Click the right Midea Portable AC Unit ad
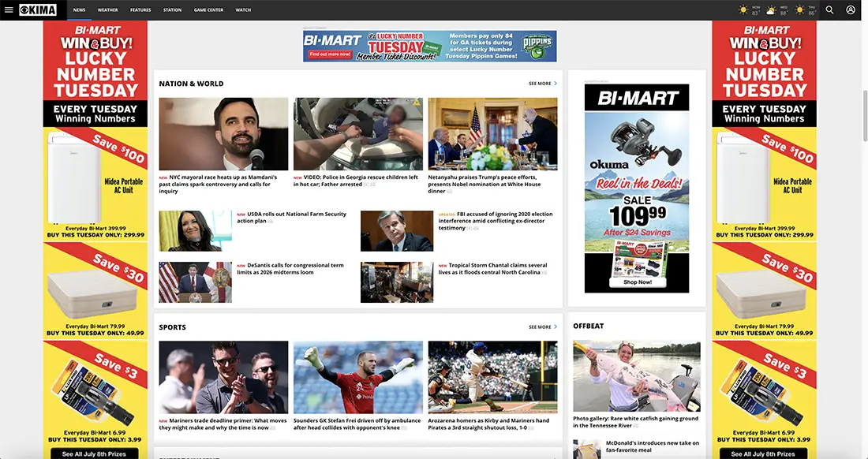 pyautogui.click(x=764, y=185)
